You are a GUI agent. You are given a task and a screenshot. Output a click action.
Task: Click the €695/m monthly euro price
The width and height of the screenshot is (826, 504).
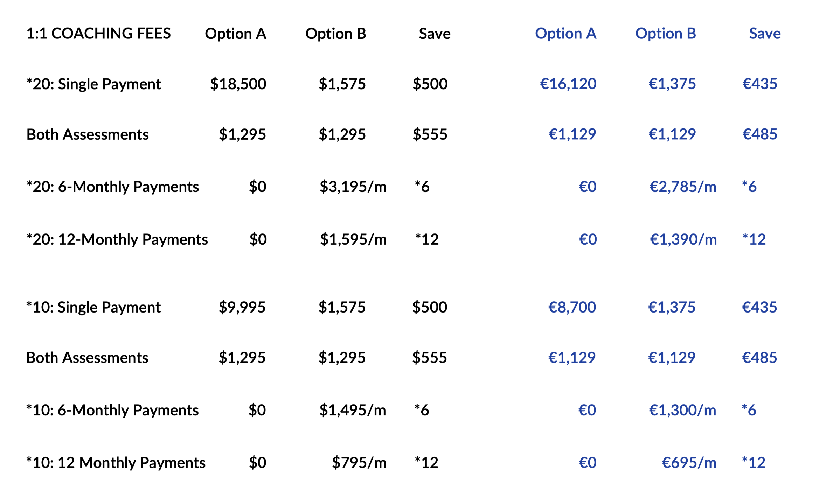(x=689, y=463)
